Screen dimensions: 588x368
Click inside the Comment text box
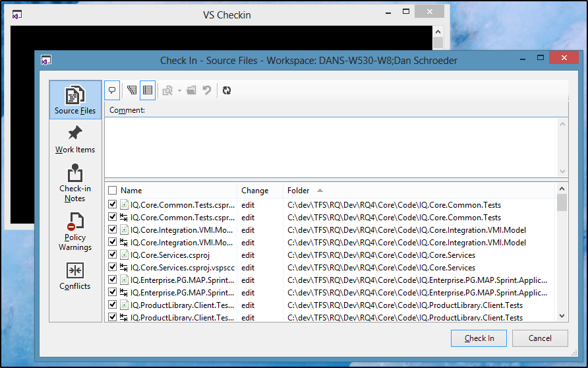click(x=332, y=147)
